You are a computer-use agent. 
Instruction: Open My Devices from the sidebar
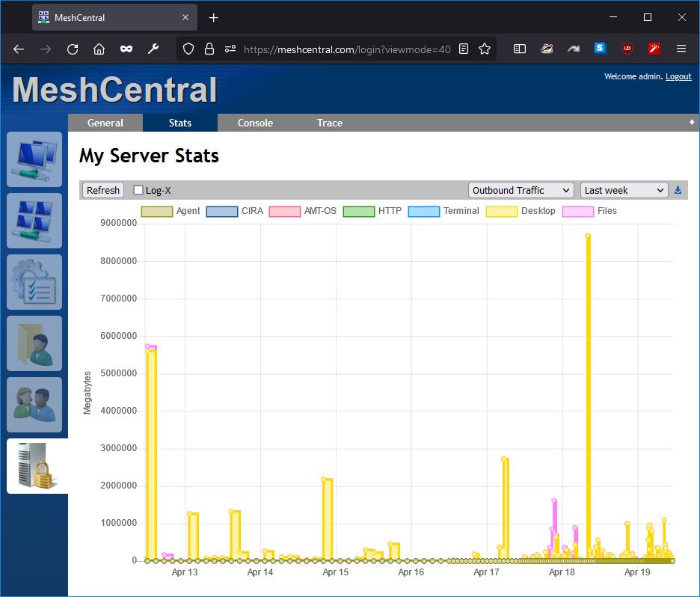[x=34, y=159]
